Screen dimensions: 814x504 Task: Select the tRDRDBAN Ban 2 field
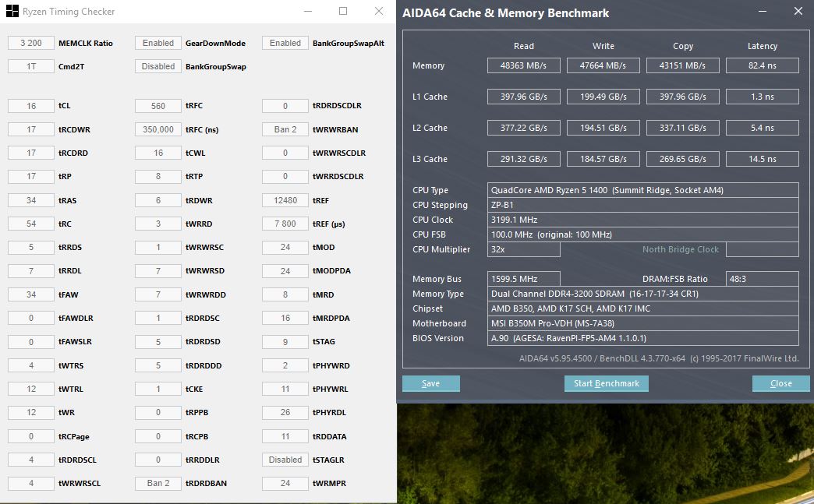(x=157, y=483)
